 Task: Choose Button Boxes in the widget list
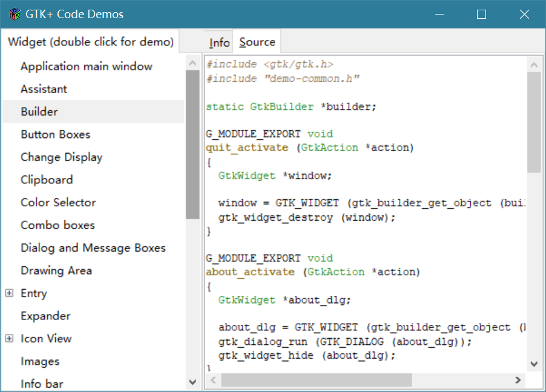[55, 134]
